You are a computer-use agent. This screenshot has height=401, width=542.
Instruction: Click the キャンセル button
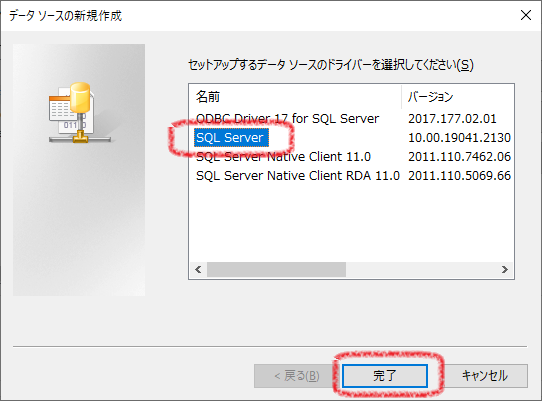[485, 376]
